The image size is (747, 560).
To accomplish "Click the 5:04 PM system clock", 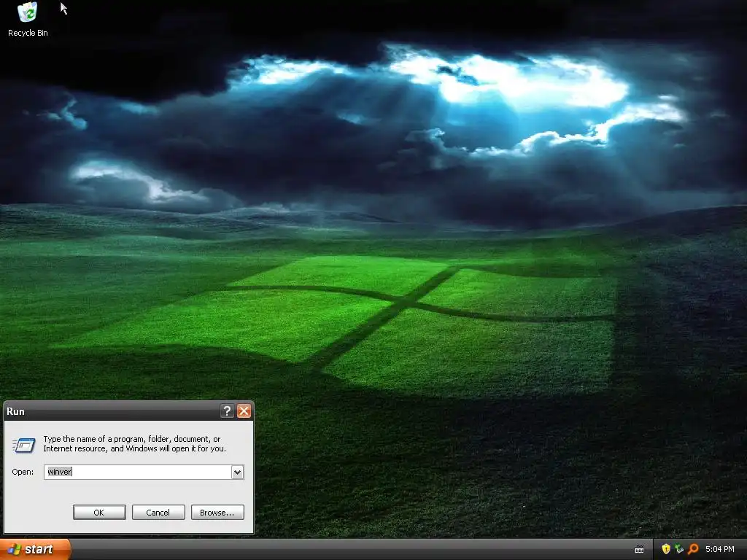I will pos(720,549).
